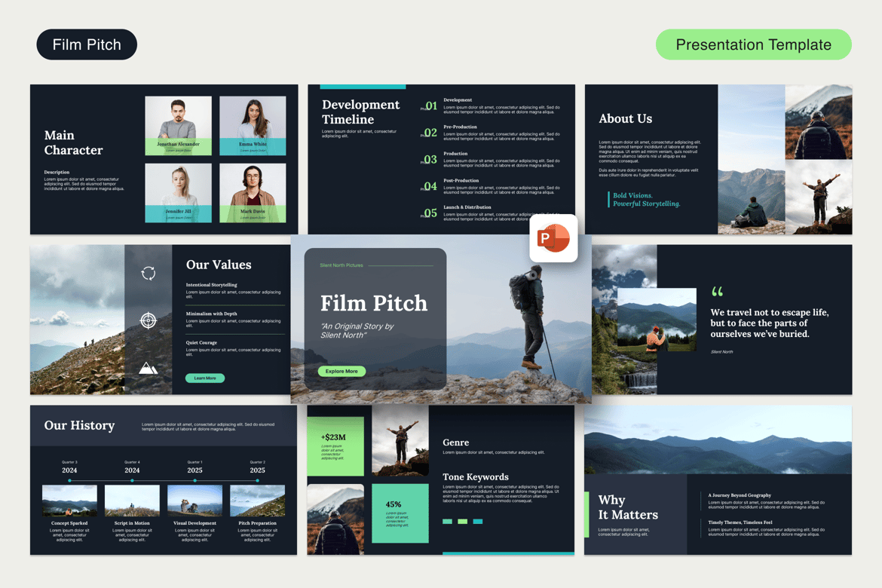Click the Film Pitch label pill

click(87, 44)
